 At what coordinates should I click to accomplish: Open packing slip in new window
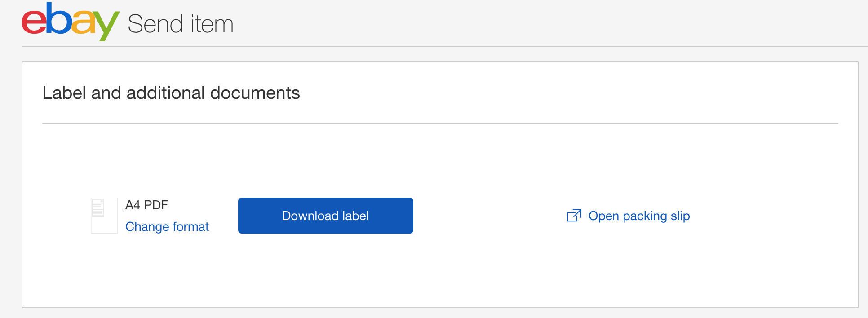(629, 216)
